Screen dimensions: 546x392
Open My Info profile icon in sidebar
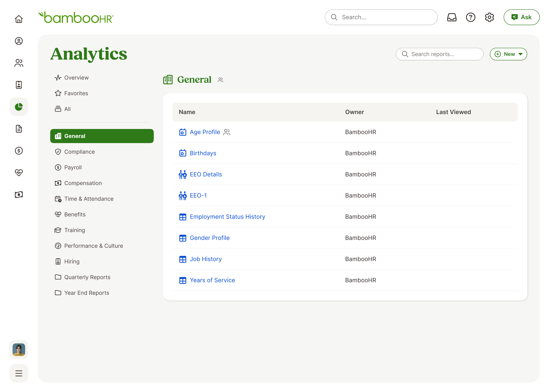click(x=19, y=41)
